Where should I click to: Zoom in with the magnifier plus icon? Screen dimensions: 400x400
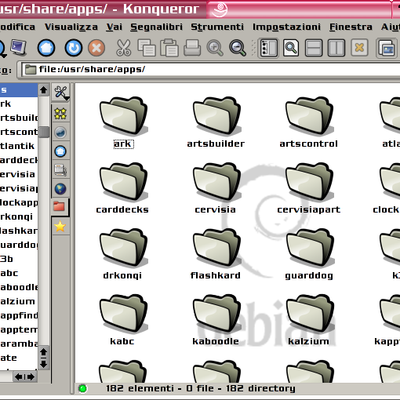pos(215,48)
